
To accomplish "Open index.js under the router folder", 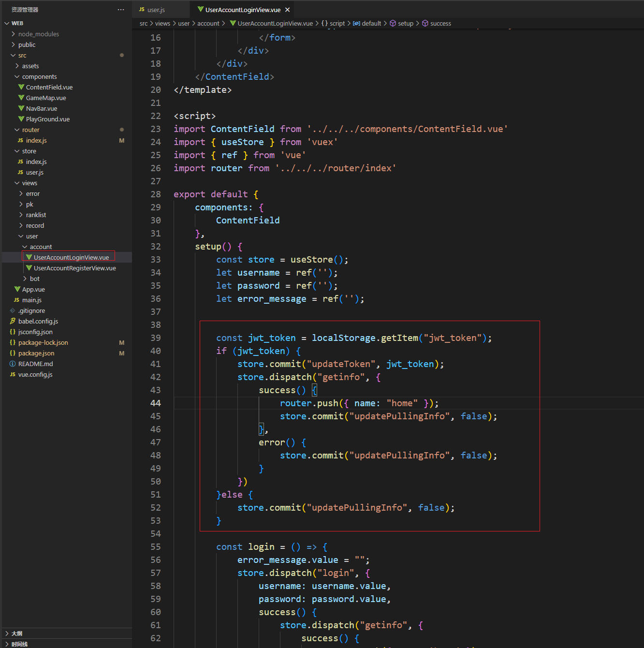I will (66, 140).
